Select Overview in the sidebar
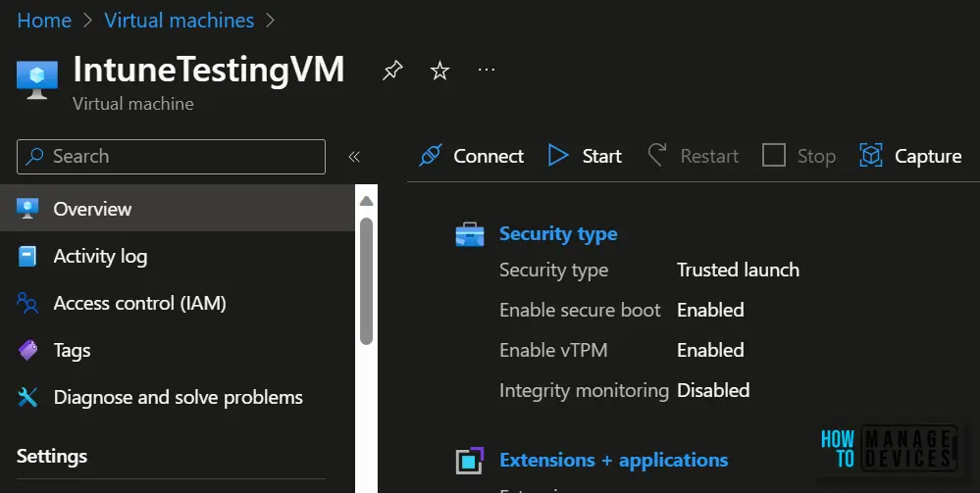 click(178, 208)
